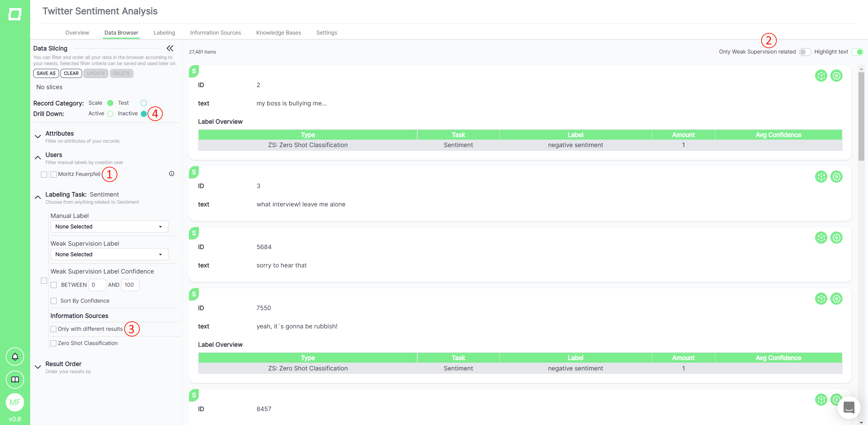Click similarity search icon for record ID 2
Image resolution: width=868 pixels, height=425 pixels.
821,76
